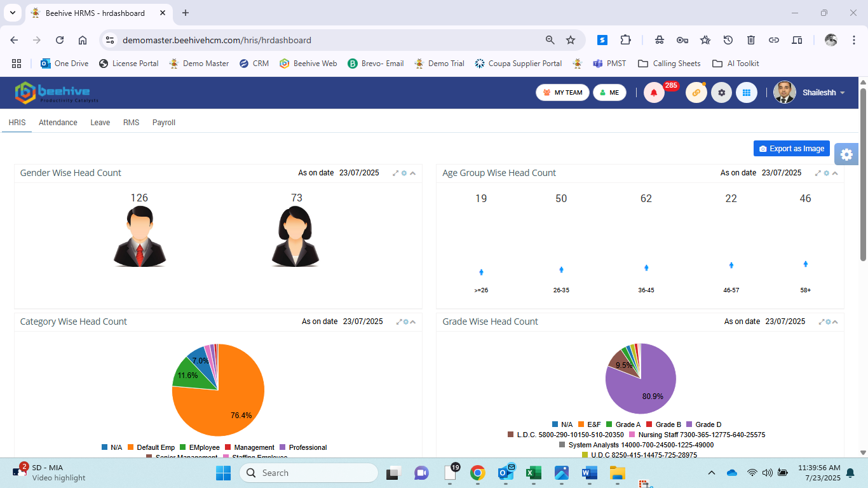Click the blue dashboard settings gear on right edge
The height and width of the screenshot is (488, 868).
point(846,154)
